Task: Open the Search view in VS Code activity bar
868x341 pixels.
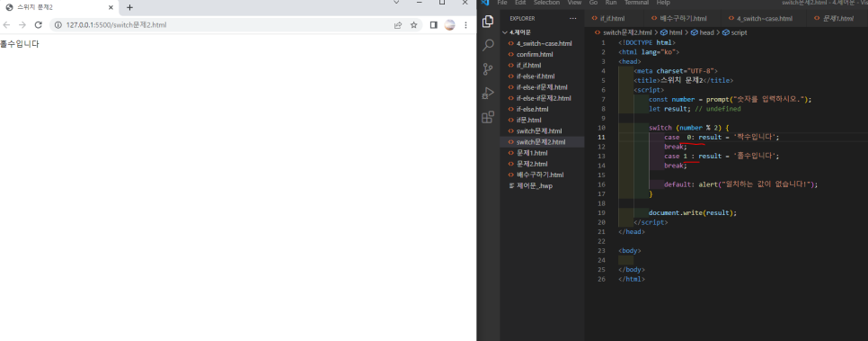Action: 488,46
